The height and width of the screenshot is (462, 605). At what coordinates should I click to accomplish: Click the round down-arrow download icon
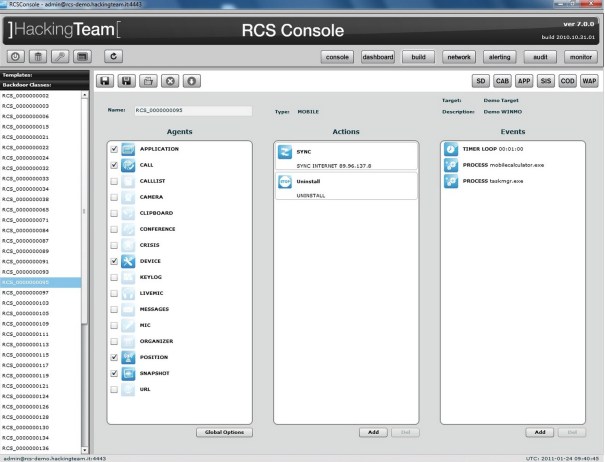point(192,79)
